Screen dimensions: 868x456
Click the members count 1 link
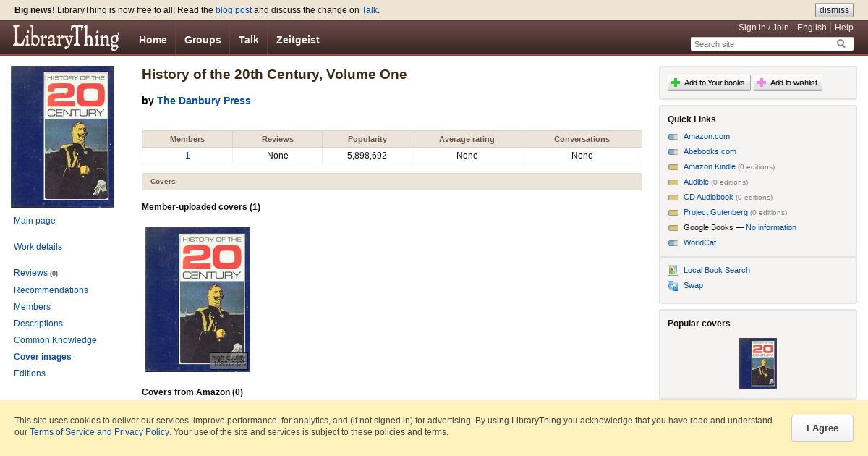pos(187,156)
